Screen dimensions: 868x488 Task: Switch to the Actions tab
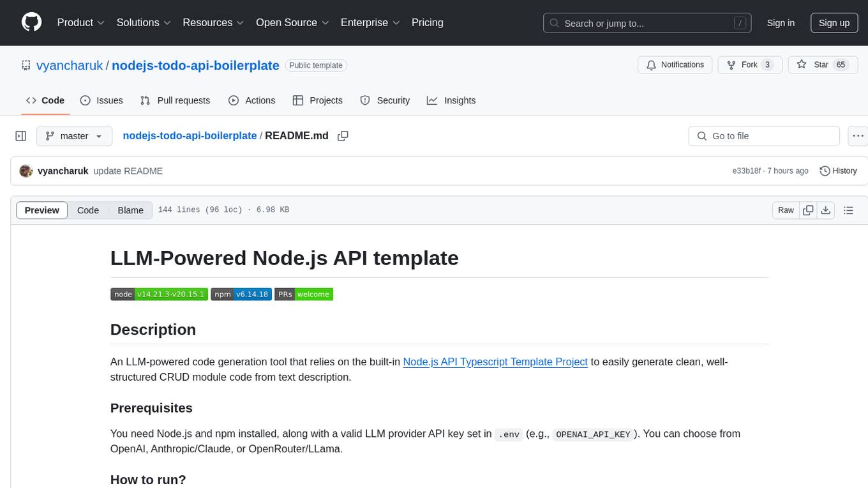(x=252, y=100)
